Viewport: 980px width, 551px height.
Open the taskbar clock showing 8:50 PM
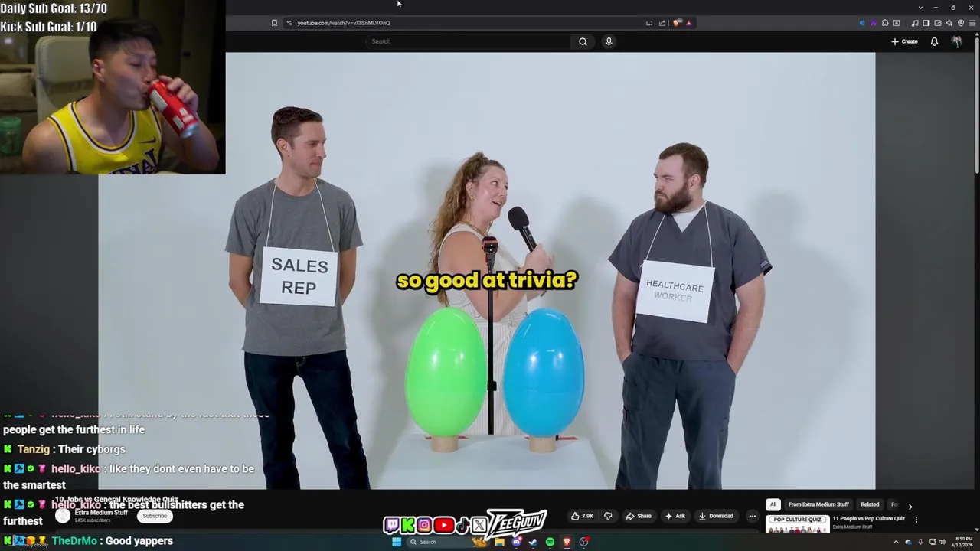962,542
